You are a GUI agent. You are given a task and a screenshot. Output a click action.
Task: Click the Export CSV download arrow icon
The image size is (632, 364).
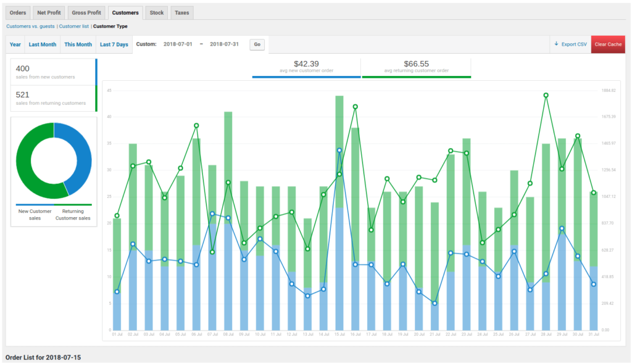pos(556,44)
